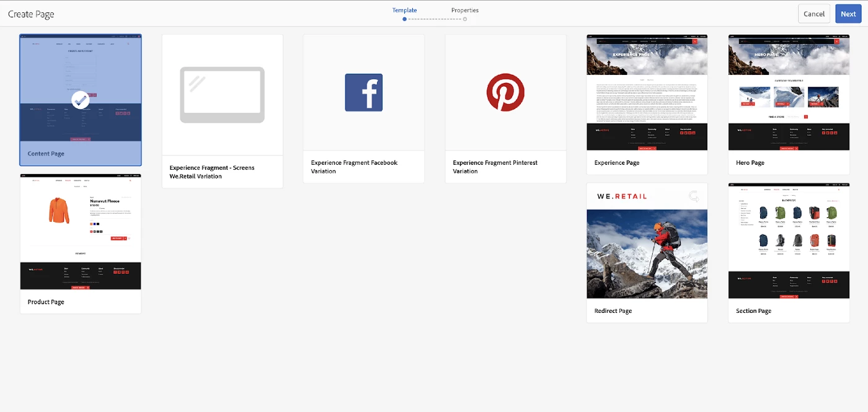This screenshot has height=412, width=868.
Task: Click the 'Redirect Page' label
Action: [613, 311]
